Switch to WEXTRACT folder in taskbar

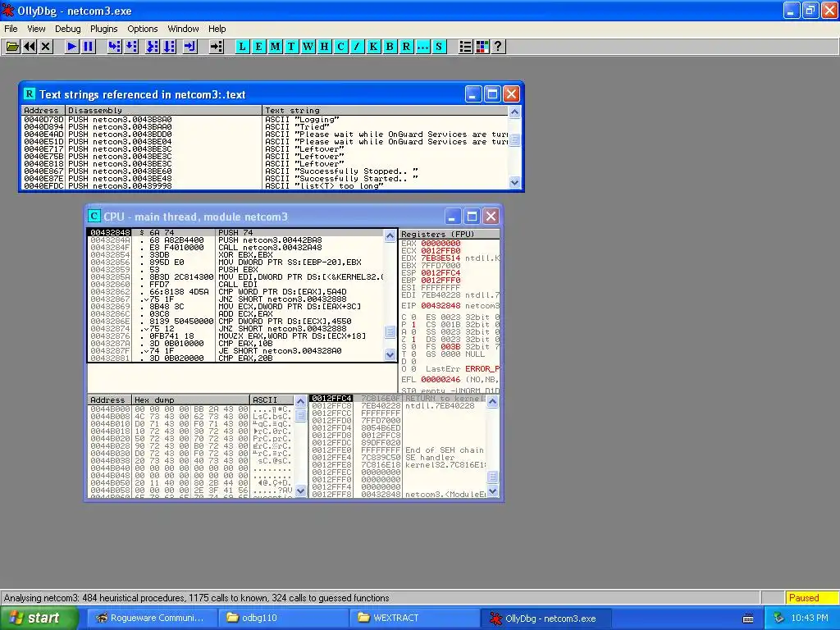(x=415, y=618)
